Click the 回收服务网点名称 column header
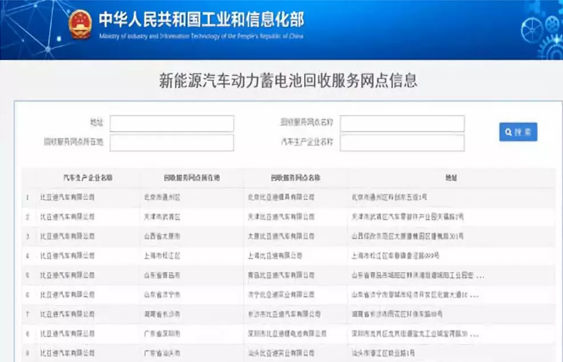The height and width of the screenshot is (362, 563). (296, 177)
